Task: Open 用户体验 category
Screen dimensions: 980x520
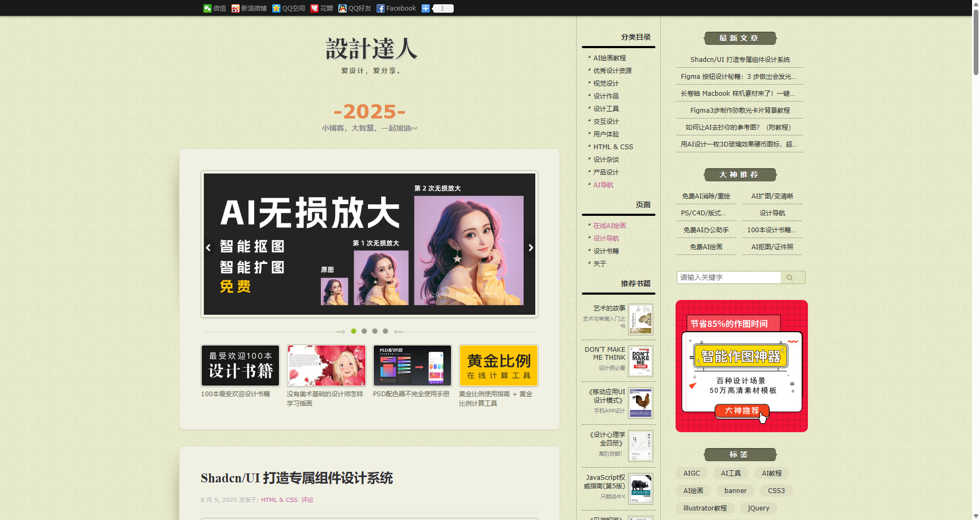Action: tap(606, 134)
